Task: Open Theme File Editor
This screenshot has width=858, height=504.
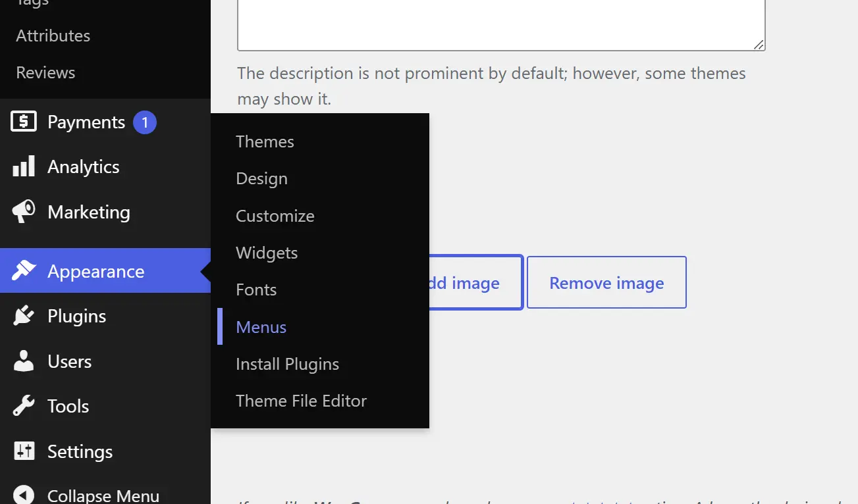Action: 301,401
